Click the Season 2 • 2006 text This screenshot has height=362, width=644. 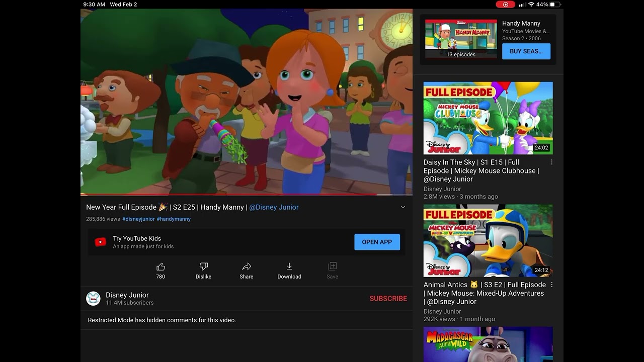point(522,39)
